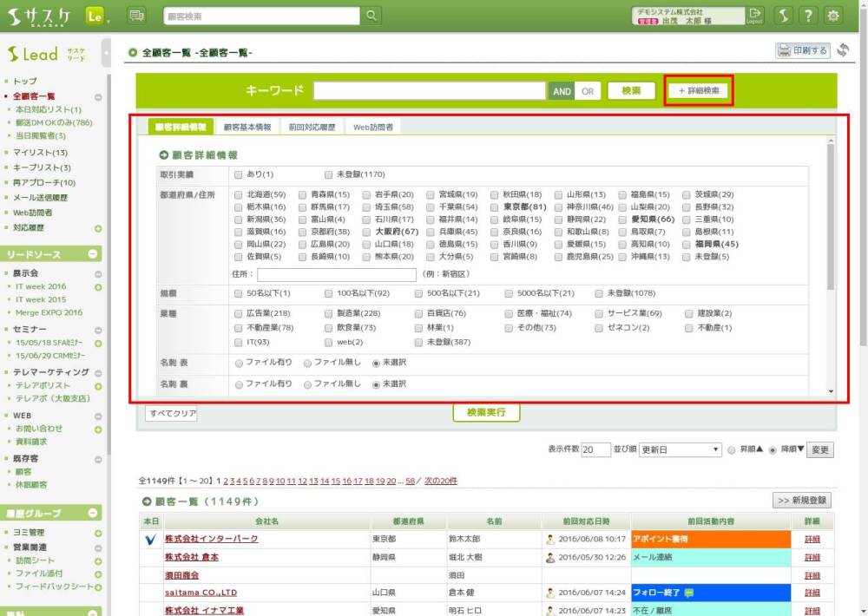Click the refresh arrows icon beside print
Image resolution: width=868 pixels, height=616 pixels.
pos(843,51)
